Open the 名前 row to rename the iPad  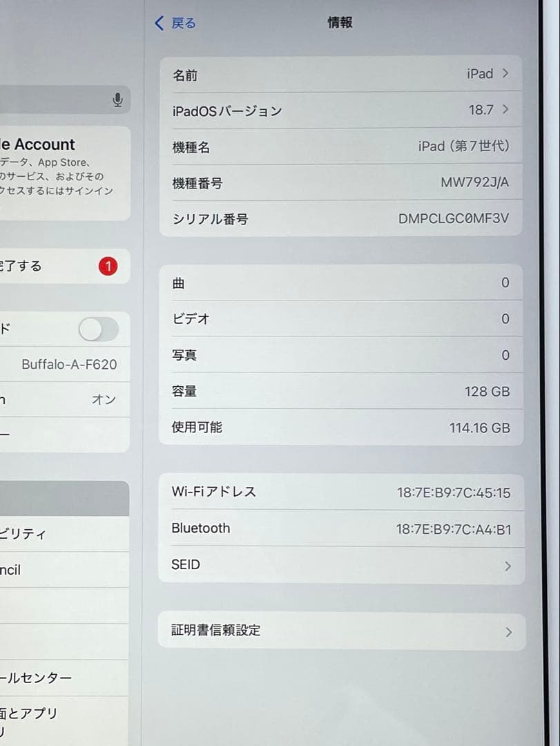[341, 73]
